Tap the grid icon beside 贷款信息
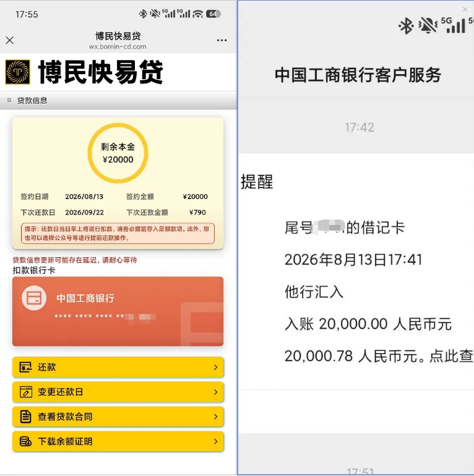This screenshot has width=474, height=476. pyautogui.click(x=9, y=100)
